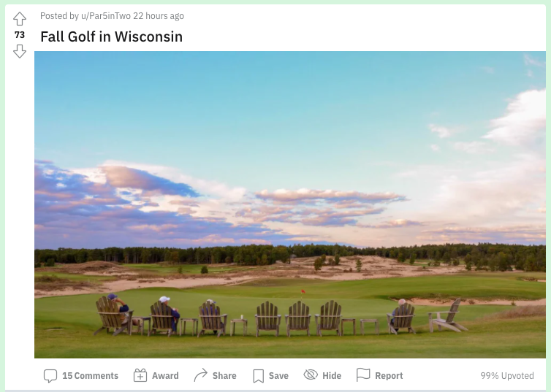Upvote the Fall Golf in Wisconsin post

pos(20,19)
